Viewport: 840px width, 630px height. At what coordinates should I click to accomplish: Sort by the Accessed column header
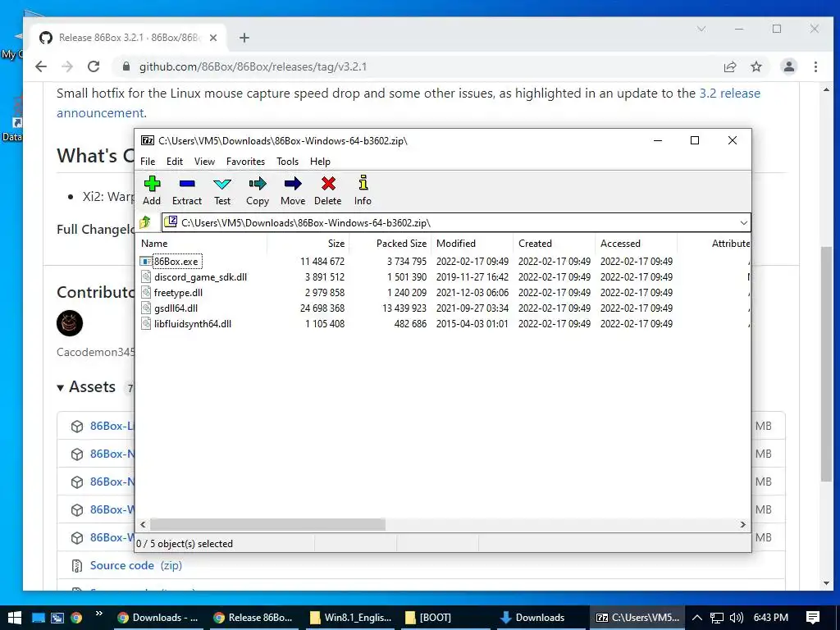(636, 243)
